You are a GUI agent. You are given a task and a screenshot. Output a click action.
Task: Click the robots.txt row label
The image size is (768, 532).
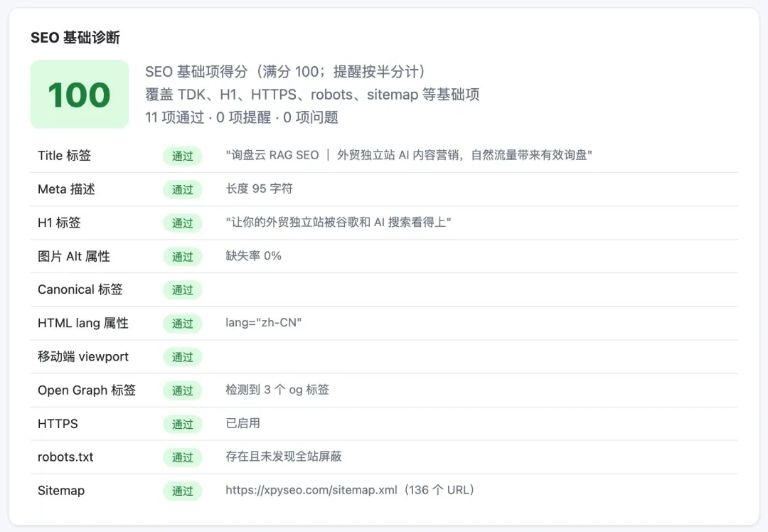tap(65, 457)
